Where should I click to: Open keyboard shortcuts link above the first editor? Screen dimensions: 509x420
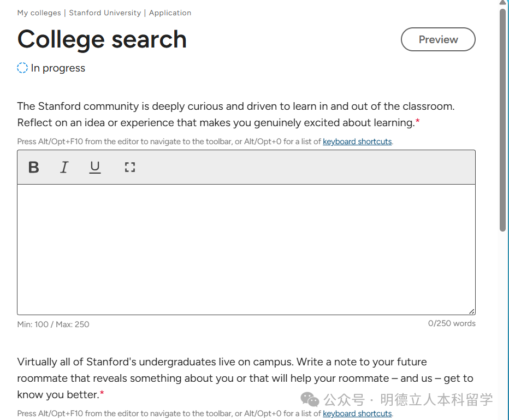357,141
